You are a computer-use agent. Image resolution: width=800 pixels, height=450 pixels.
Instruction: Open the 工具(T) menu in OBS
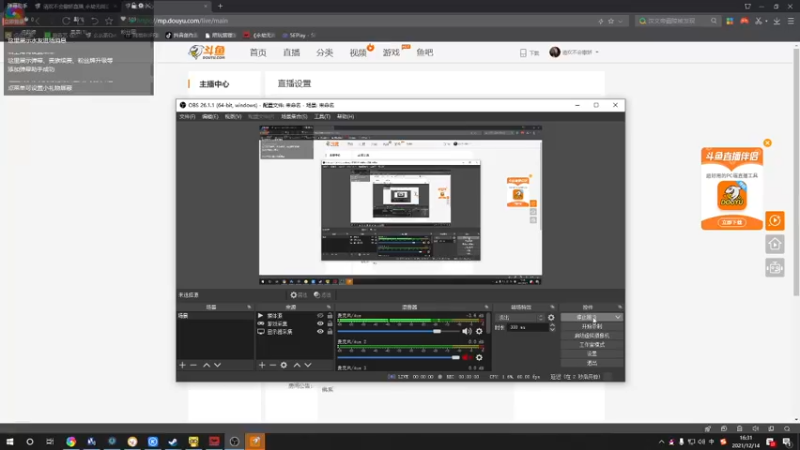[x=322, y=116]
